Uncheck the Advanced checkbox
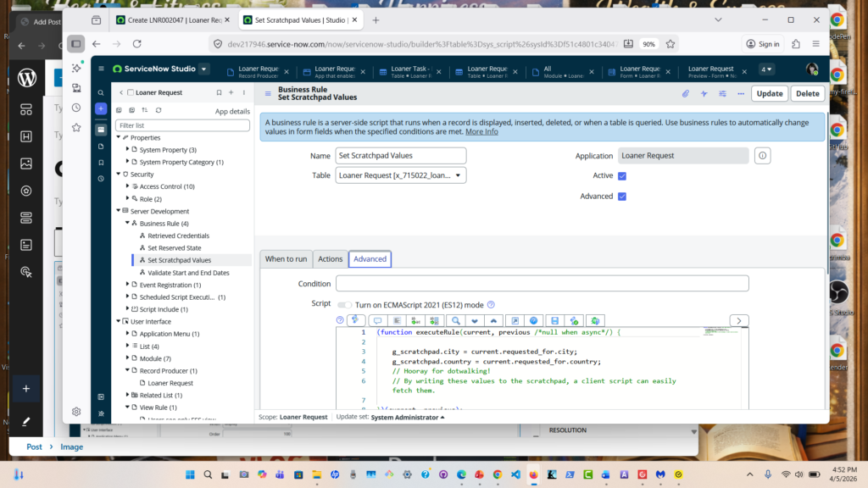 (x=622, y=197)
